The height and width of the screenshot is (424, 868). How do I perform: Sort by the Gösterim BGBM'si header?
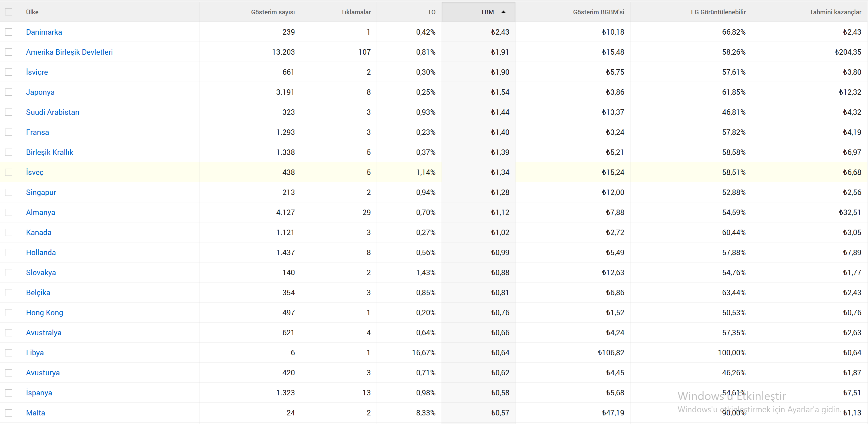[x=598, y=12]
